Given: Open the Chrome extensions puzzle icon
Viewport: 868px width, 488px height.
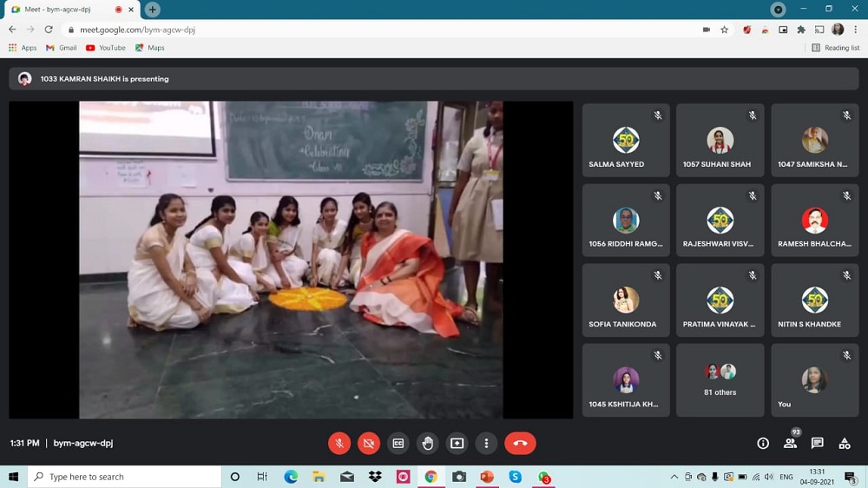Looking at the screenshot, I should pos(801,30).
